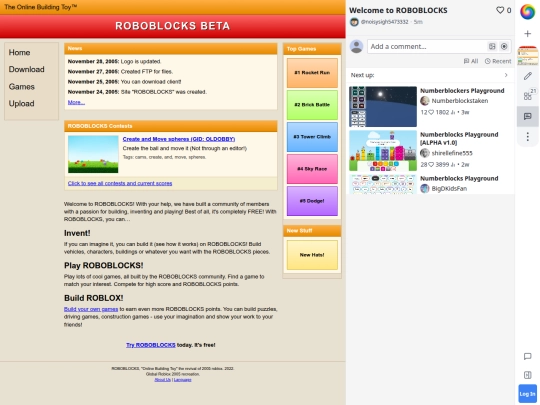Click the commenter's user avatar beside comment field
The image size is (540, 405).
[356, 46]
